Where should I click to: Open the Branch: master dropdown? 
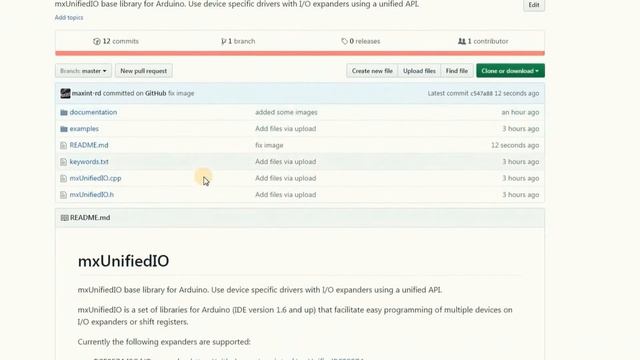coord(83,71)
